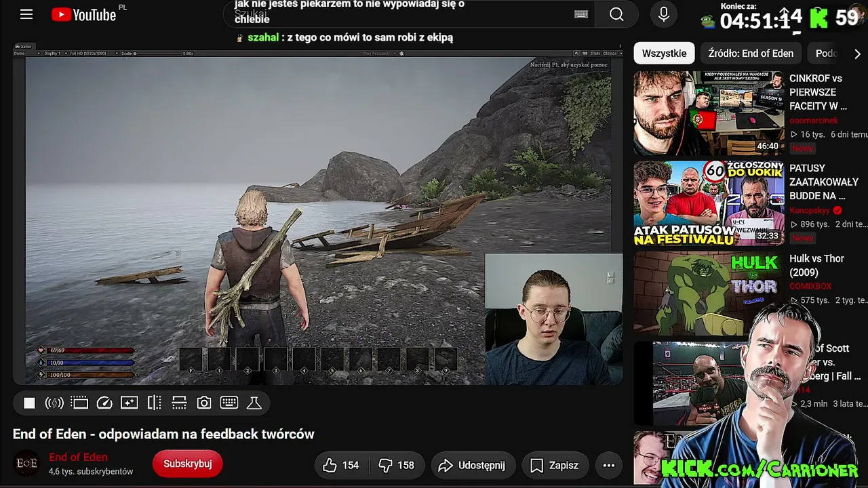Open the speedometer icon below video

(x=104, y=403)
